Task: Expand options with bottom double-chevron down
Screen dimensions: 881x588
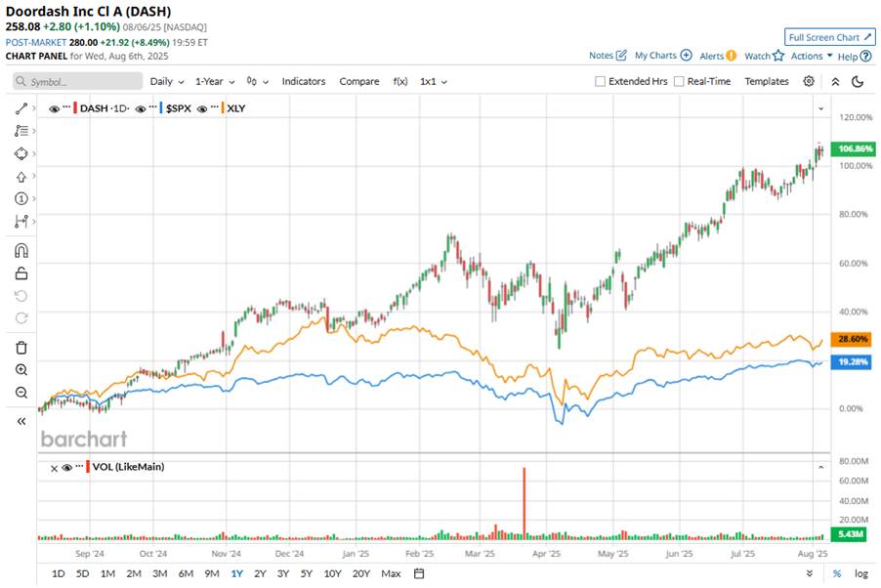Action: tap(810, 573)
